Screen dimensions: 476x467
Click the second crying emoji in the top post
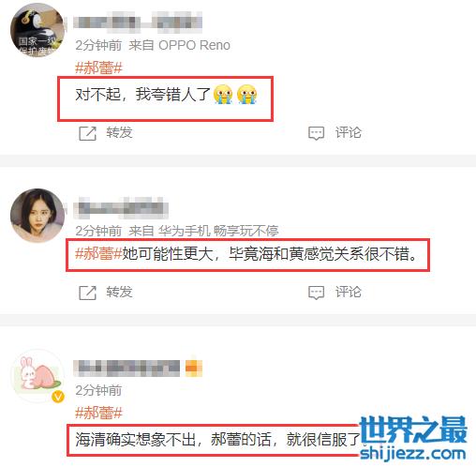246,94
